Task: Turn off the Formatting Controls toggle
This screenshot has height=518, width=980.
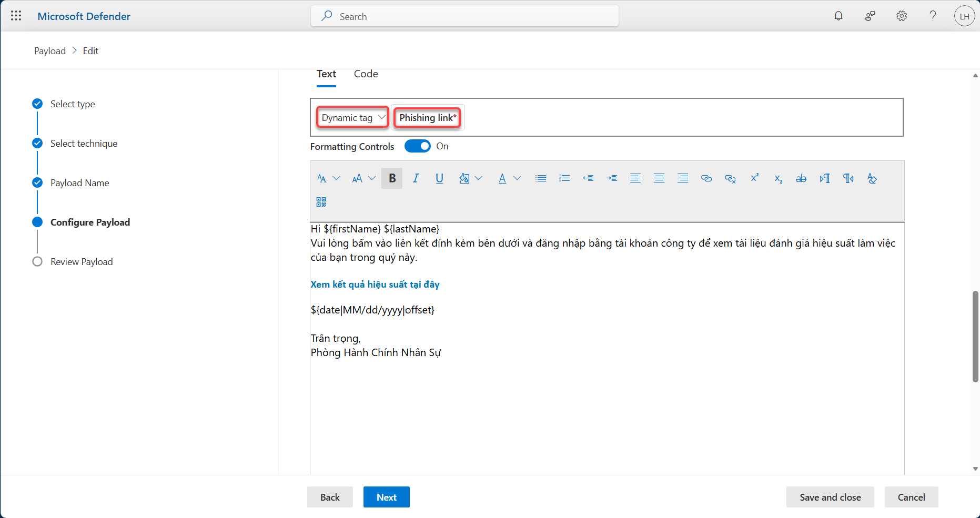Action: [418, 146]
